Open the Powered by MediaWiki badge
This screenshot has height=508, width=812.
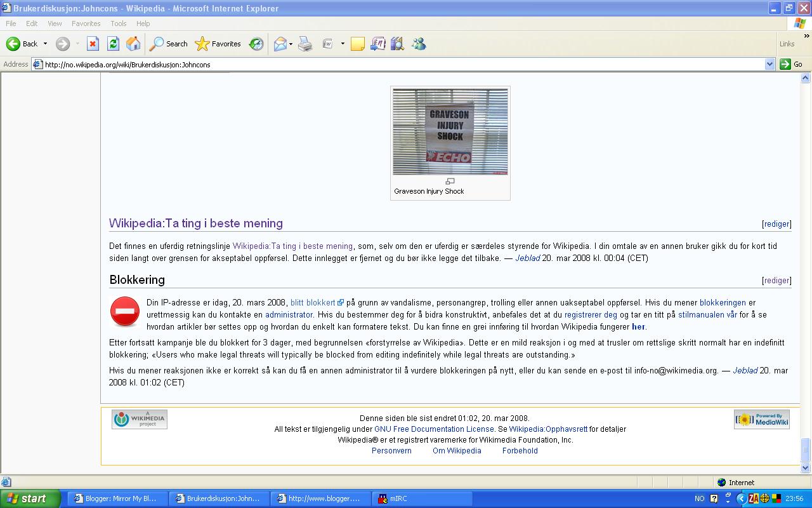coord(762,419)
